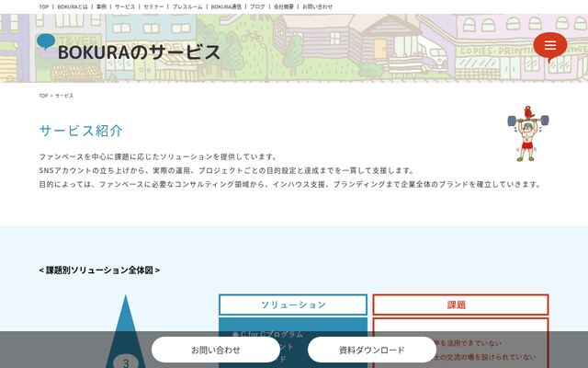
Task: Open セミナー in the top navigation
Action: click(153, 6)
